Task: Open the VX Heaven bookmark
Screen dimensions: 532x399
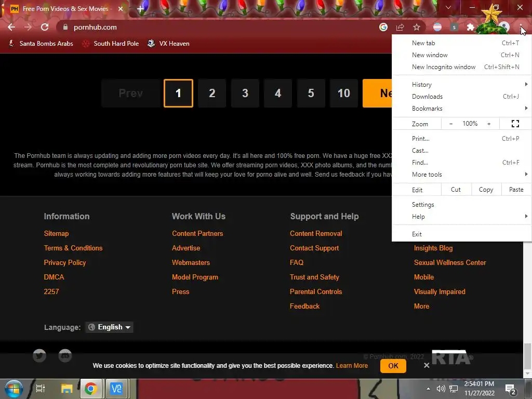Action: [x=169, y=44]
